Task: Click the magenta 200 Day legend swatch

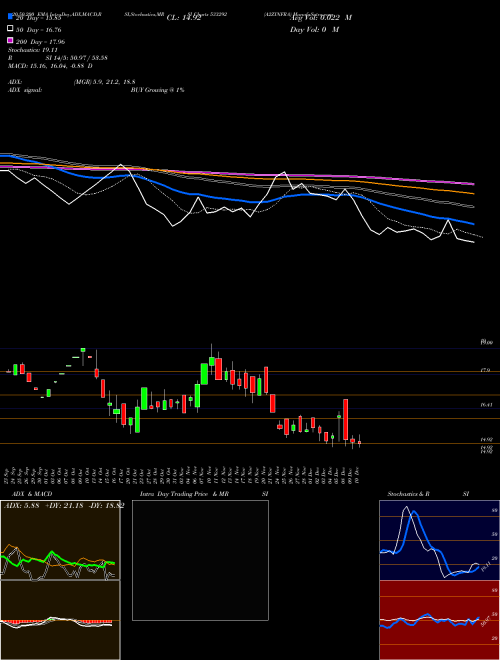Action: (10, 40)
